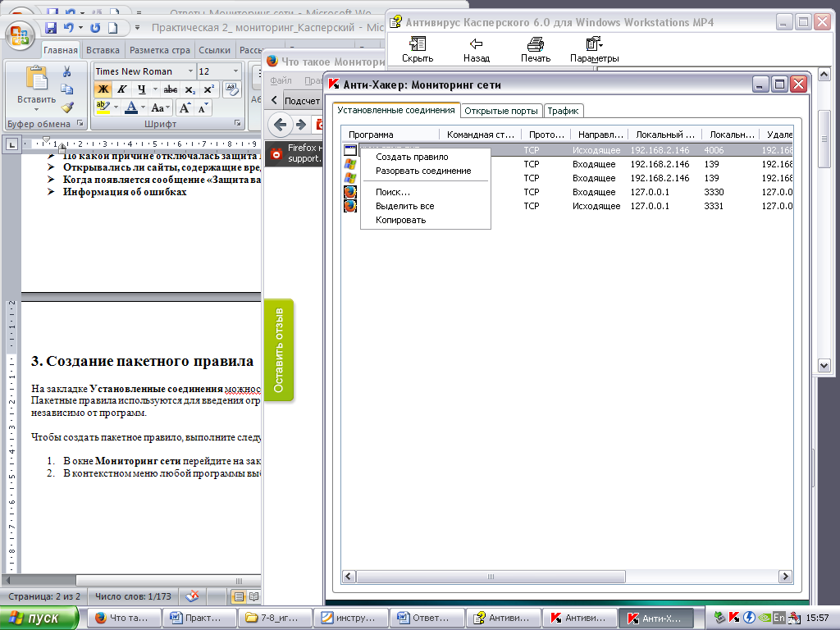Image resolution: width=840 pixels, height=630 pixels.
Task: Choose Копировать in context menu
Action: (x=400, y=220)
